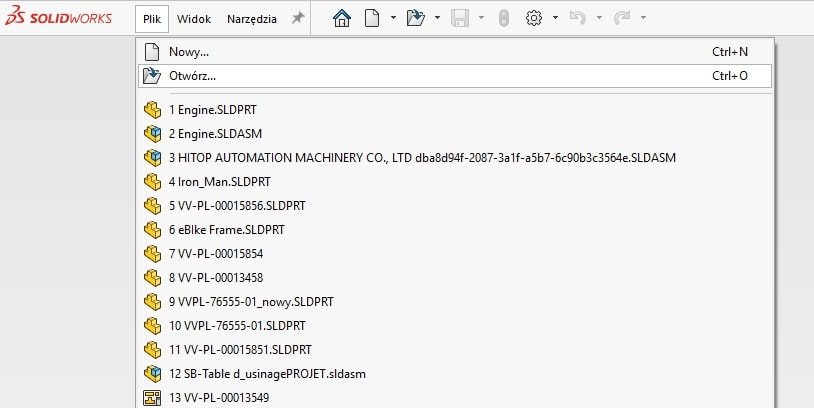Image resolution: width=814 pixels, height=408 pixels.
Task: Open recent file 6 eBIke Frame.SLDPRT
Action: click(455, 229)
